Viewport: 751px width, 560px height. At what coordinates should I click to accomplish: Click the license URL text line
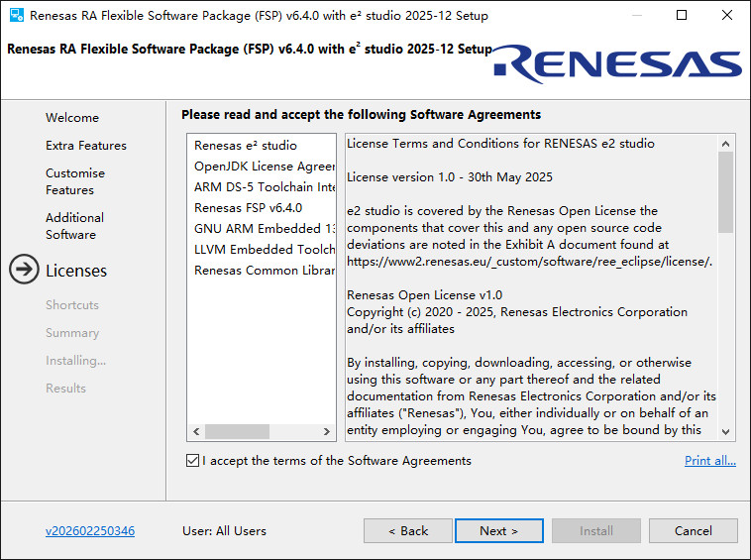point(530,262)
